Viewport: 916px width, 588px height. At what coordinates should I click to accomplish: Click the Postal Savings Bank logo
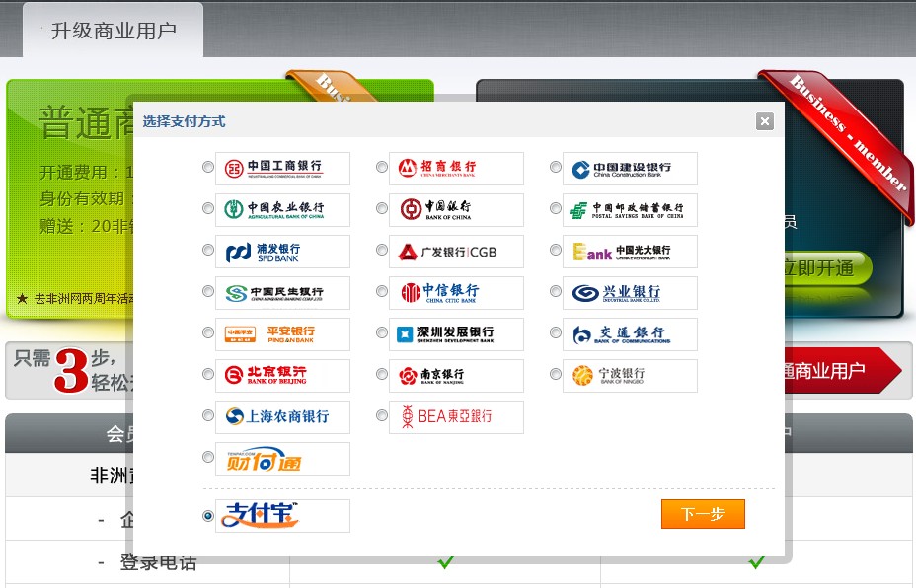pos(630,209)
